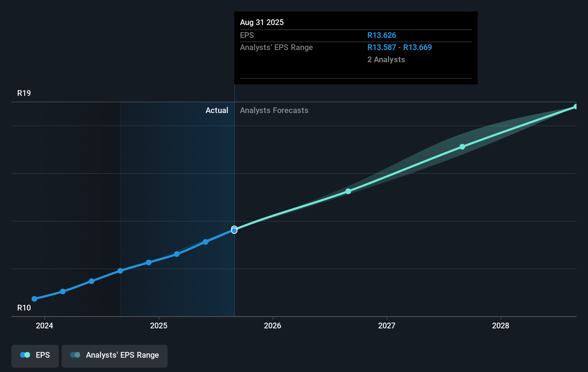Image resolution: width=588 pixels, height=372 pixels.
Task: Select the final 2028 forecast endpoint marker
Action: (576, 107)
